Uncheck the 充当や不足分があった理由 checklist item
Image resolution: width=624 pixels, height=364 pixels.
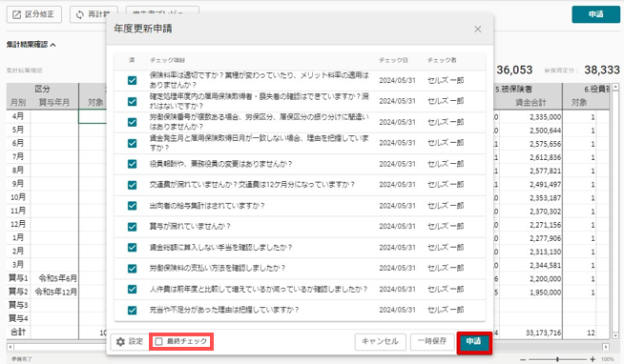132,311
